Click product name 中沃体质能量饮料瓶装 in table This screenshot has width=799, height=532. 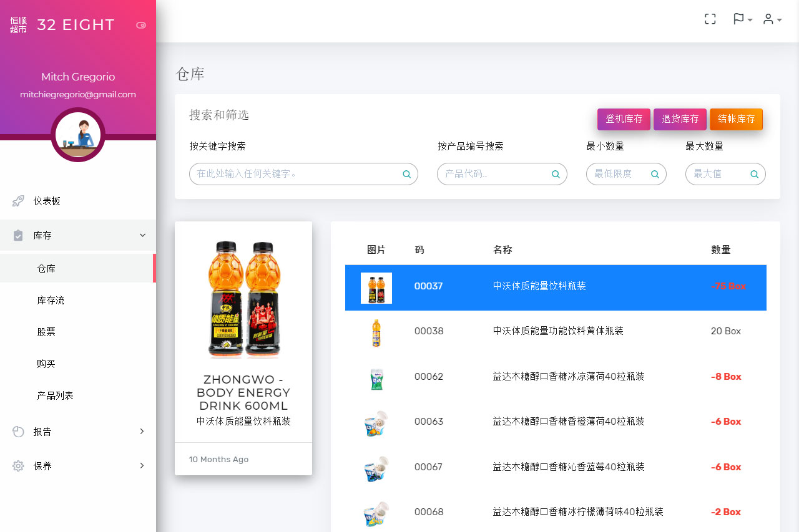pos(539,286)
